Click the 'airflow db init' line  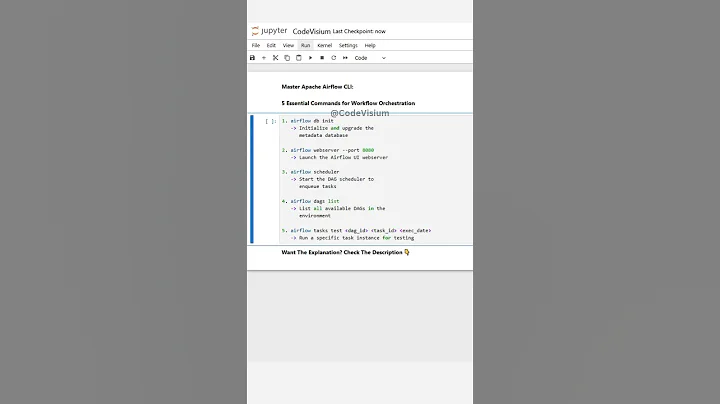(308, 121)
